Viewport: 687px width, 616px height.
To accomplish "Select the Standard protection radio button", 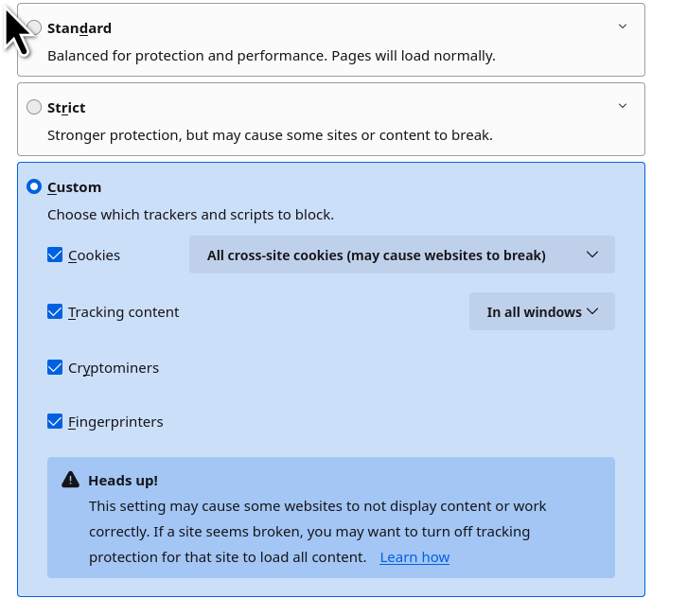I will [x=35, y=28].
